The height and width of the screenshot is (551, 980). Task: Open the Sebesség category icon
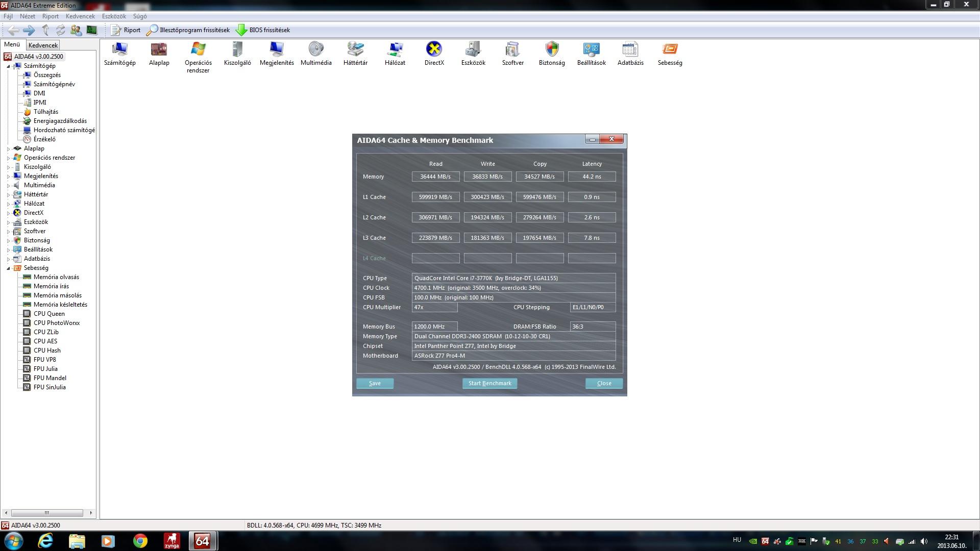click(x=670, y=54)
